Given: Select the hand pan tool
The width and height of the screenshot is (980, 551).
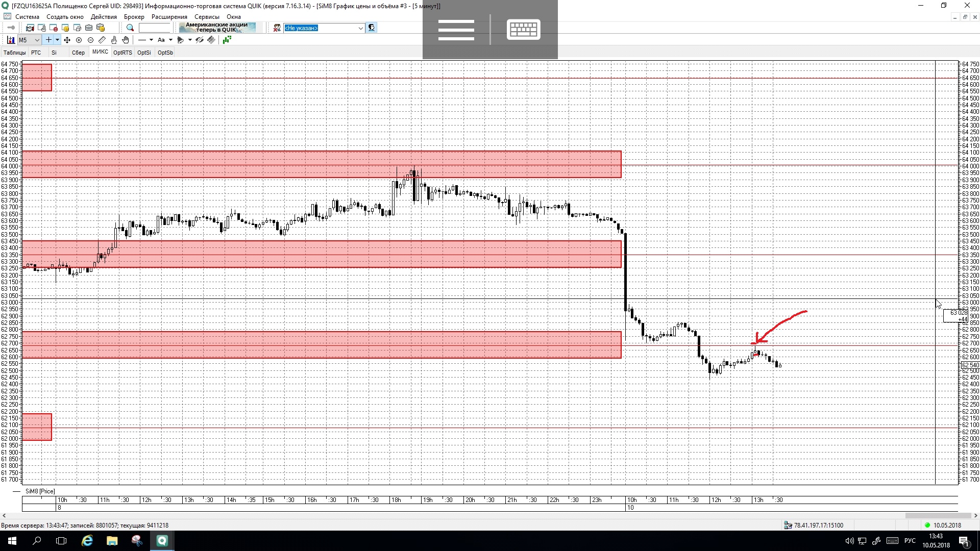Looking at the screenshot, I should click(x=126, y=40).
